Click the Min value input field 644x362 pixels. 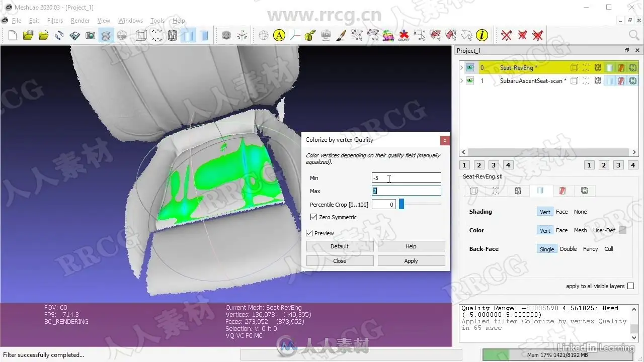coord(406,178)
